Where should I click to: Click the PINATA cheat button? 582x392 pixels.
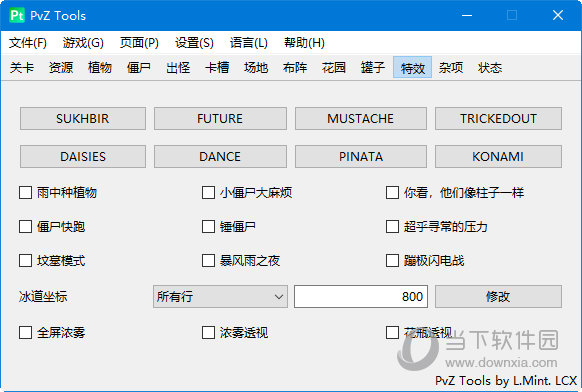click(361, 156)
